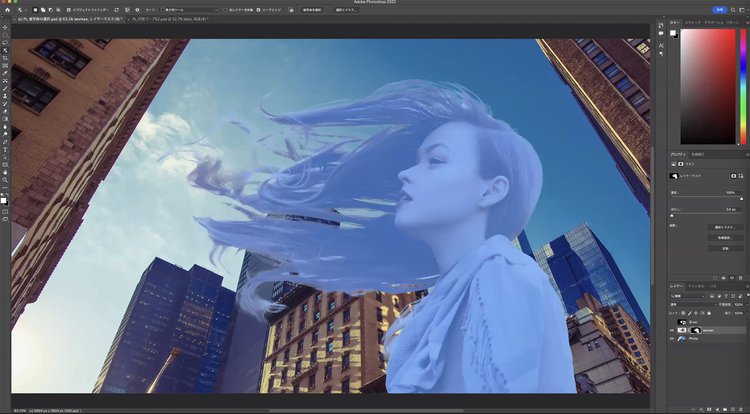The height and width of the screenshot is (414, 750).
Task: Select the Move tool in the toolbar
Action: [x=5, y=27]
